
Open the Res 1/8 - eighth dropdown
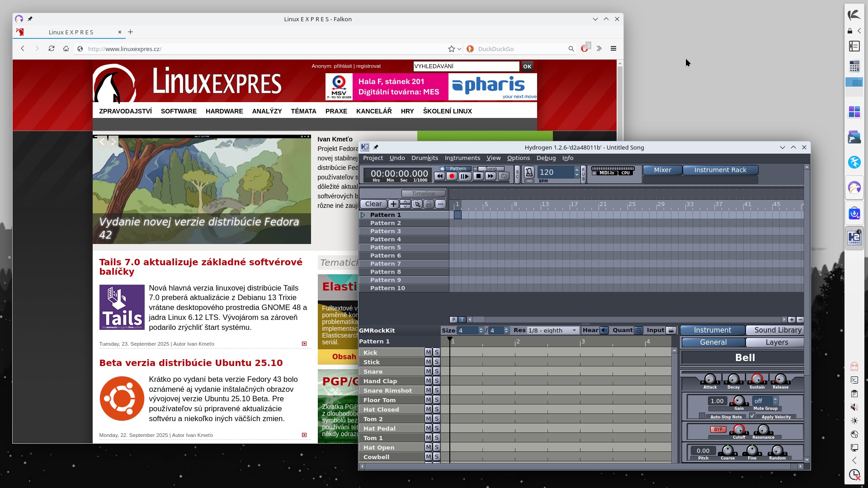(553, 330)
